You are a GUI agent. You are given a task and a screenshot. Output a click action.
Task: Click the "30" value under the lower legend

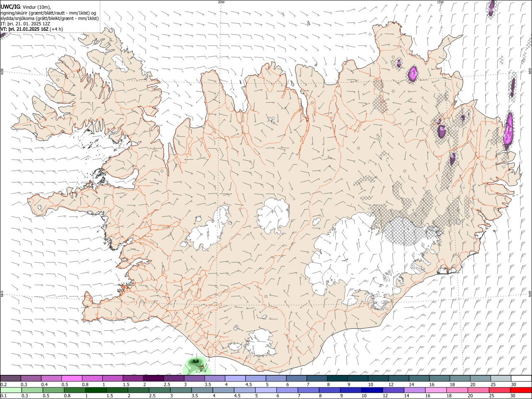point(513,396)
